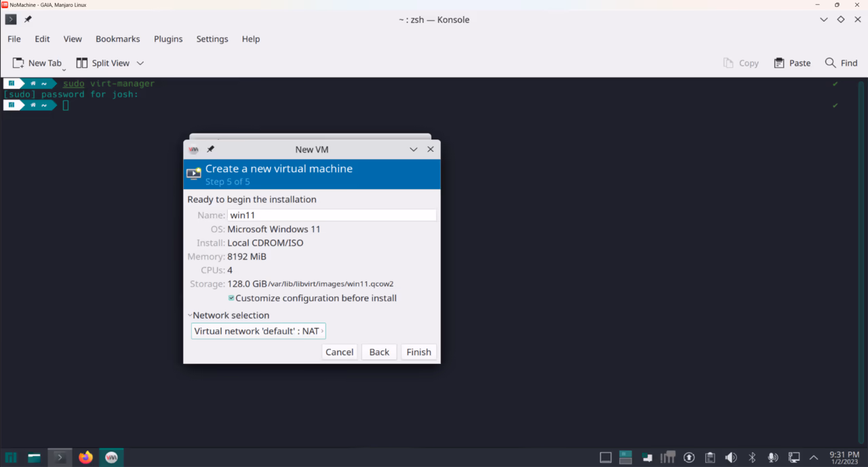Pin the New VM dialog window
The width and height of the screenshot is (868, 467).
coord(210,149)
